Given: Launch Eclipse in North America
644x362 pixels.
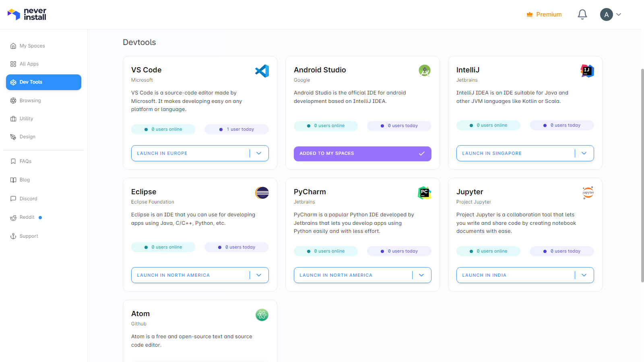Looking at the screenshot, I should 190,275.
